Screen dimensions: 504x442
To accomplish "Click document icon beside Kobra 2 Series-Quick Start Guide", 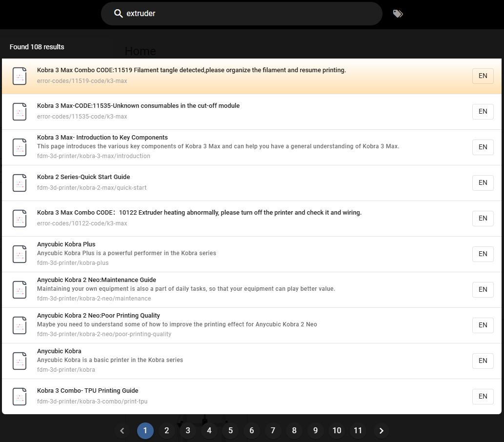I will (x=20, y=183).
